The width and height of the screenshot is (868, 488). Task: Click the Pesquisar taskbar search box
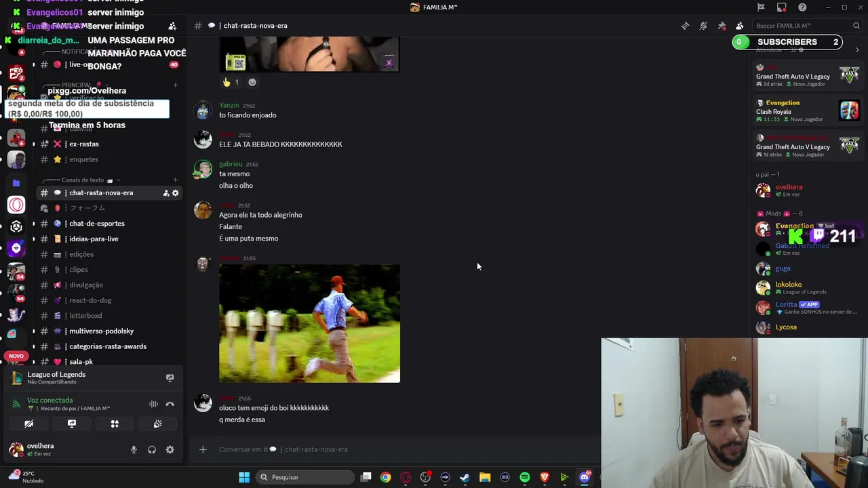coord(305,477)
